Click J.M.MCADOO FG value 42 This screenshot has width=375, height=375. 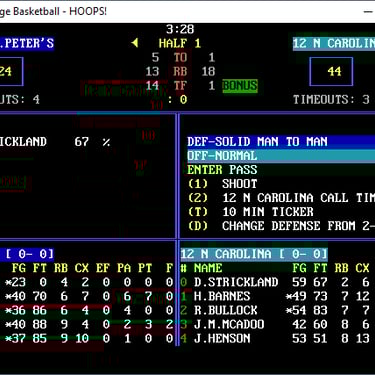(299, 324)
